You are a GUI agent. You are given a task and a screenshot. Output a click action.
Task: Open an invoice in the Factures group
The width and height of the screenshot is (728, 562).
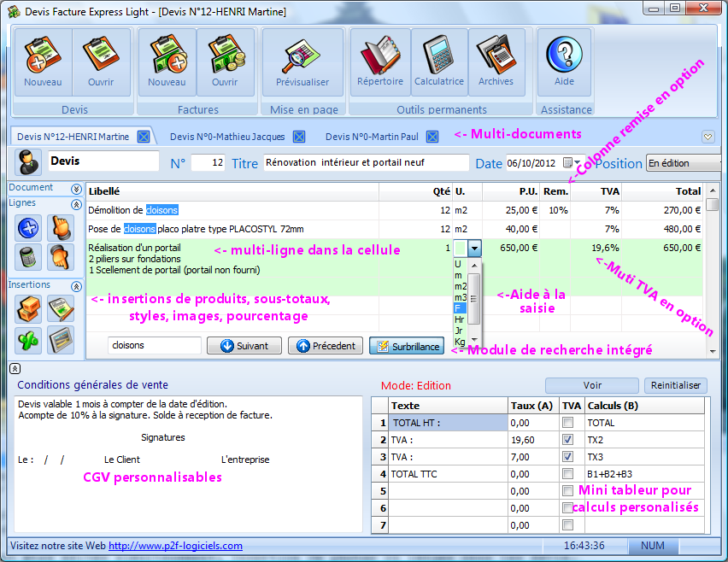click(x=226, y=61)
